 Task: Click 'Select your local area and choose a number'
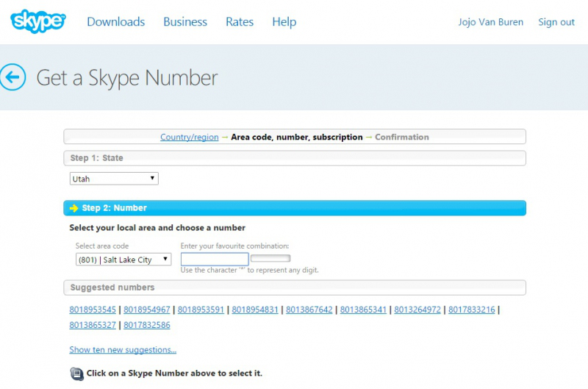pos(157,228)
